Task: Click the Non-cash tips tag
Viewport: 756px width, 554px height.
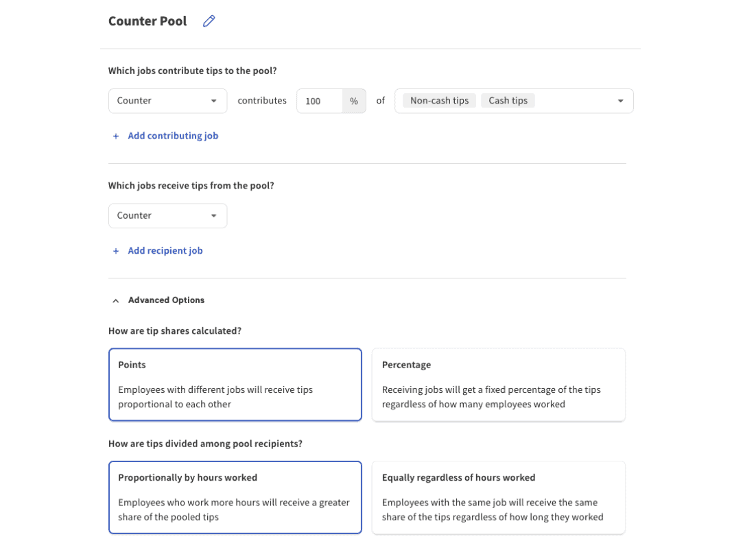Action: (x=439, y=101)
